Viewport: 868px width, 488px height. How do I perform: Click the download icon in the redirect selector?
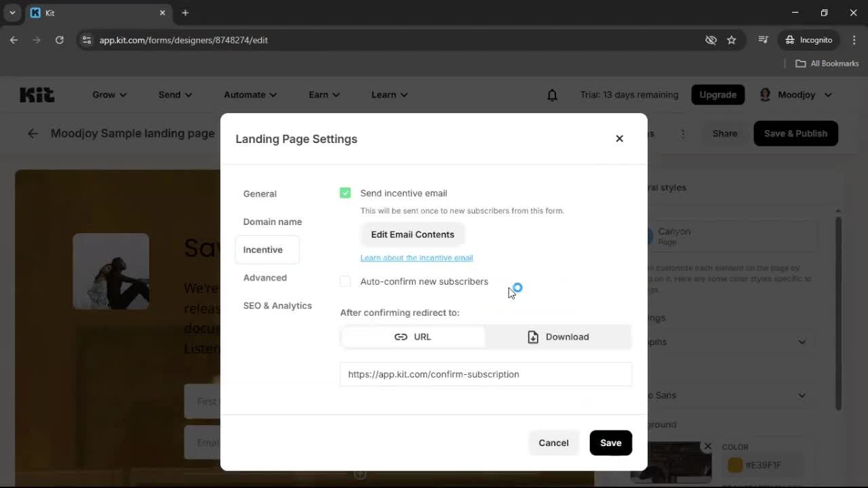point(533,337)
